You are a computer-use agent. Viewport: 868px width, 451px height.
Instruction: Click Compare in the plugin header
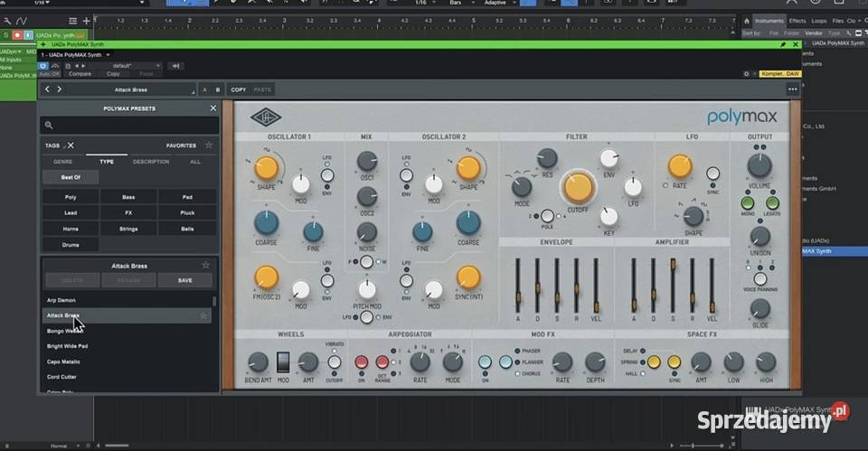[x=80, y=73]
